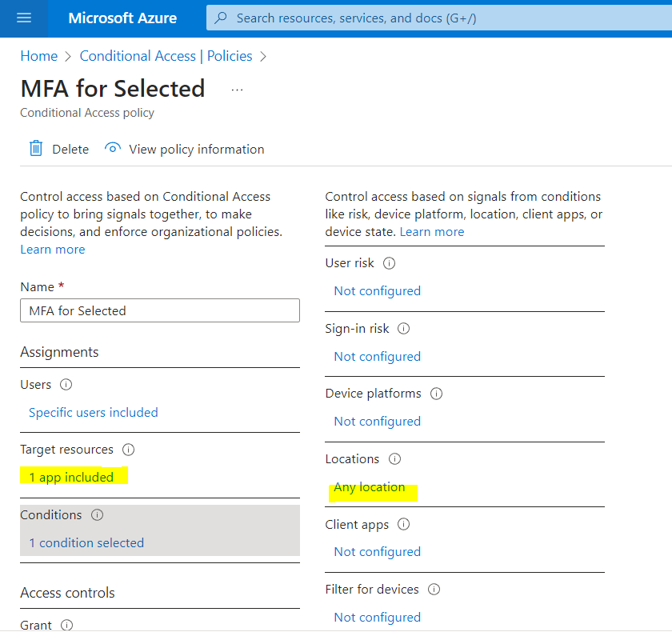Open Conditional Access | Policies breadcrumb link
Screen dimensions: 672x640
pyautogui.click(x=166, y=56)
